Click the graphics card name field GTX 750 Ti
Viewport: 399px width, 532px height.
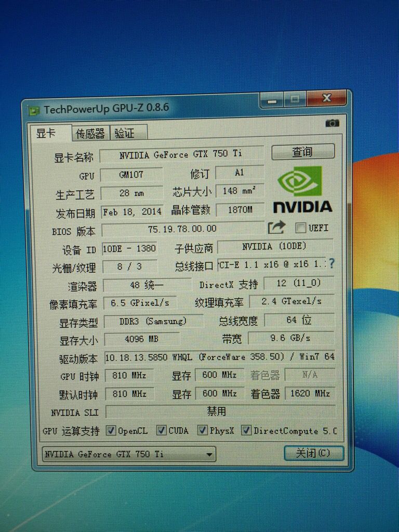click(181, 155)
